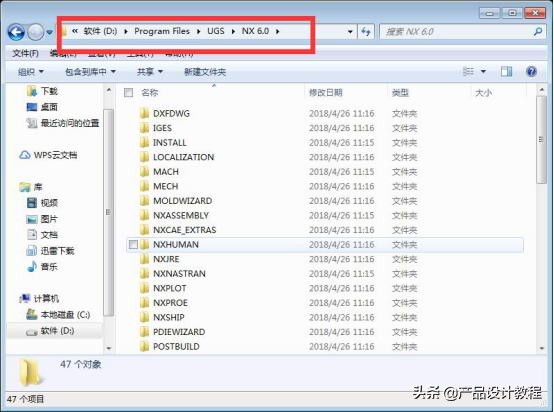Sort by the 修改日期 column header
The width and height of the screenshot is (554, 412).
(325, 93)
